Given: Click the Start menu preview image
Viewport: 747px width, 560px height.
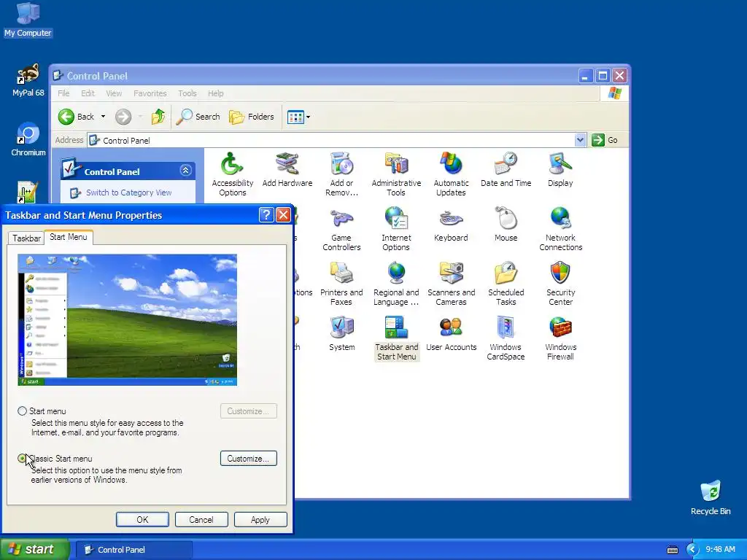Looking at the screenshot, I should point(127,319).
